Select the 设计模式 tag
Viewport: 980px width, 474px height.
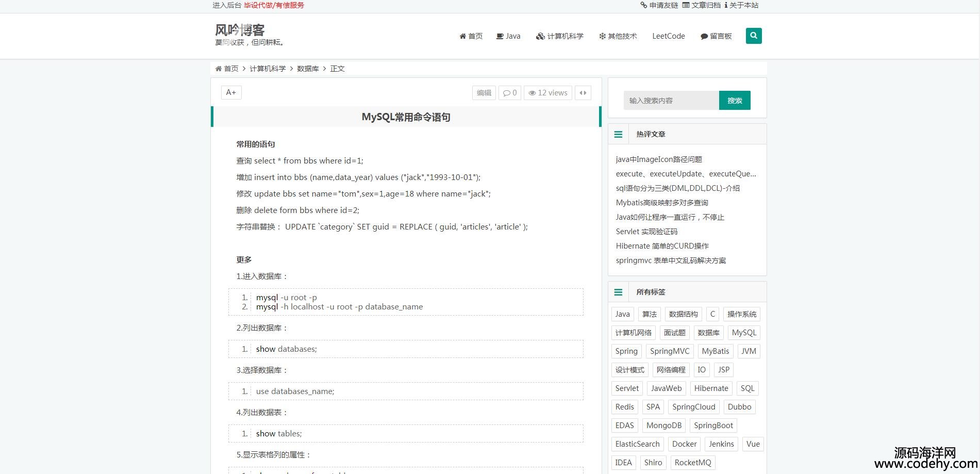coord(630,370)
